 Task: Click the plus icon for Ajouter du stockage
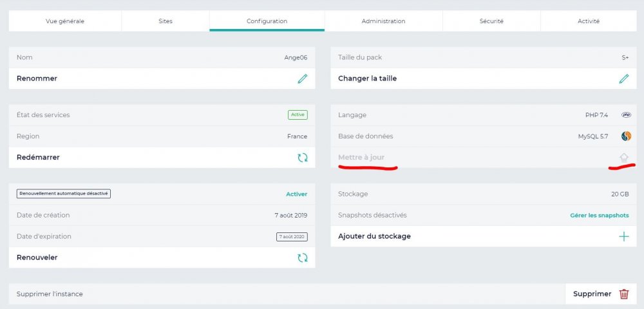pyautogui.click(x=624, y=236)
